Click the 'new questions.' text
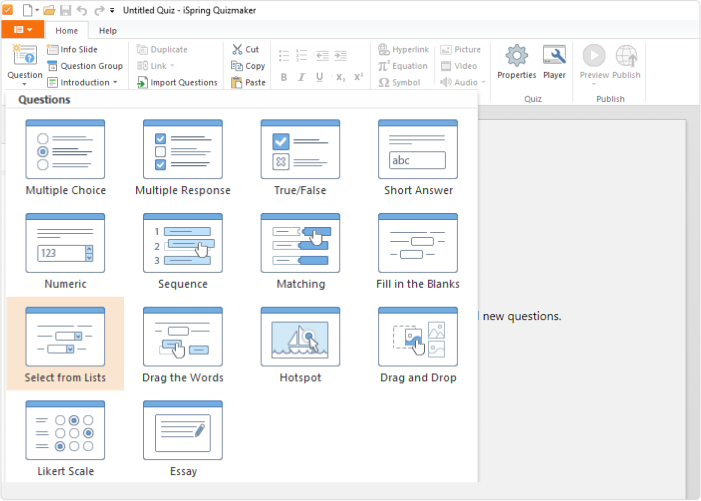 (522, 316)
